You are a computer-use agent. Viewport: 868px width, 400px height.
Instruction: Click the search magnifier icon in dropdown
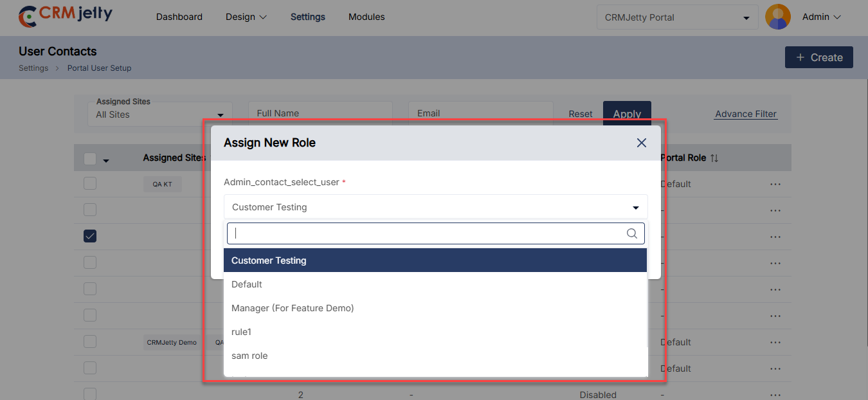(631, 233)
